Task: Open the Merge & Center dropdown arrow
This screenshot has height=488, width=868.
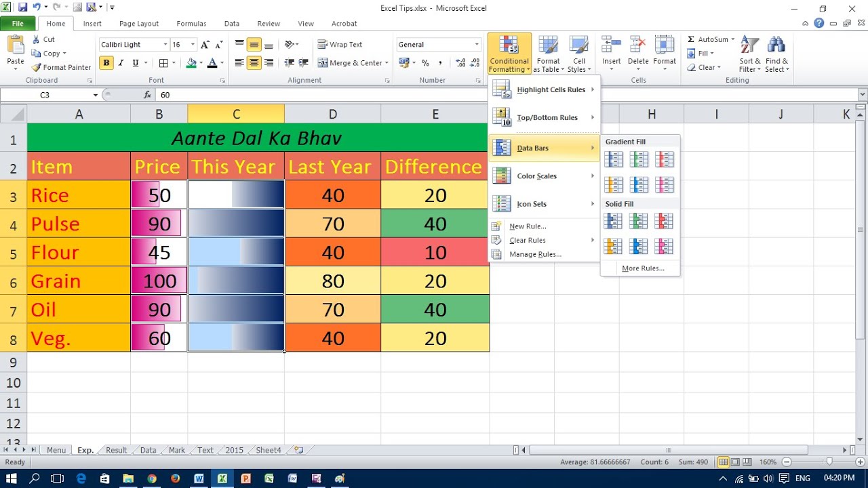Action: click(x=387, y=63)
